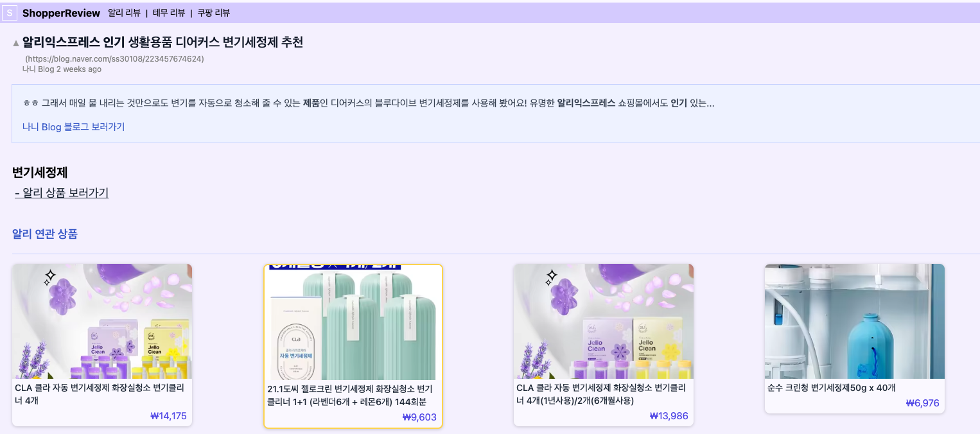Open the 알리 상품 보러가기 link
Image resolution: width=980 pixels, height=434 pixels.
coord(62,193)
